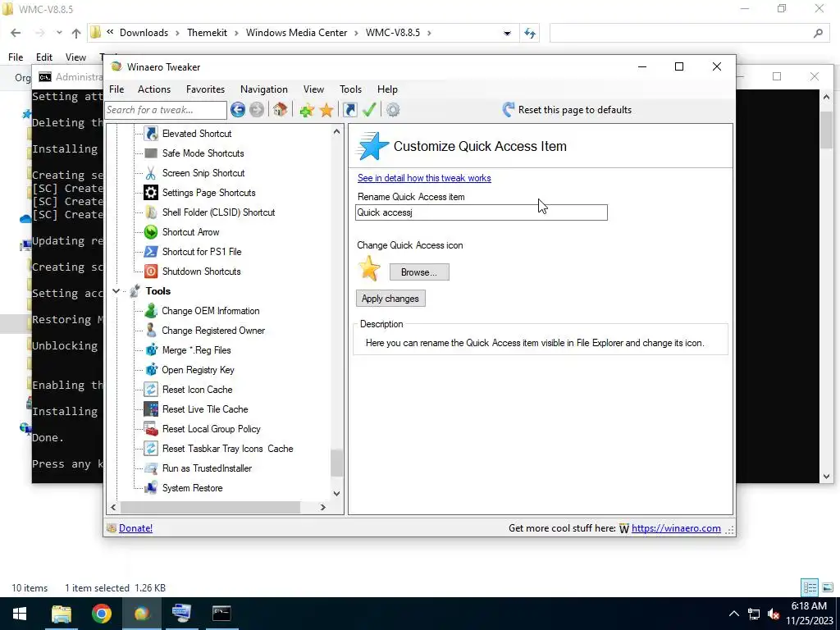The height and width of the screenshot is (630, 840).
Task: Click the Reset Icon Cache icon
Action: click(151, 390)
